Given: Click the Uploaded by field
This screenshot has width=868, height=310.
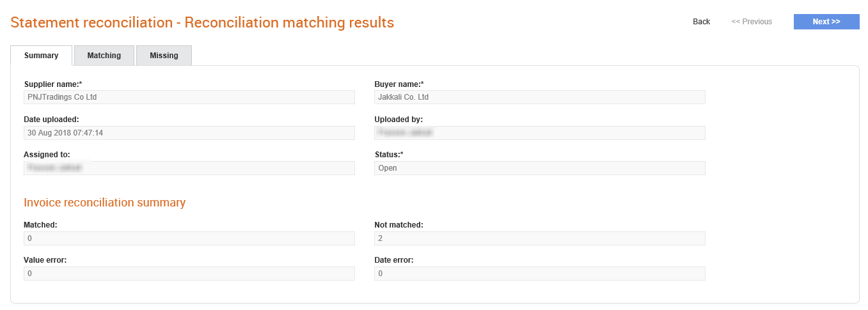Looking at the screenshot, I should coord(540,133).
